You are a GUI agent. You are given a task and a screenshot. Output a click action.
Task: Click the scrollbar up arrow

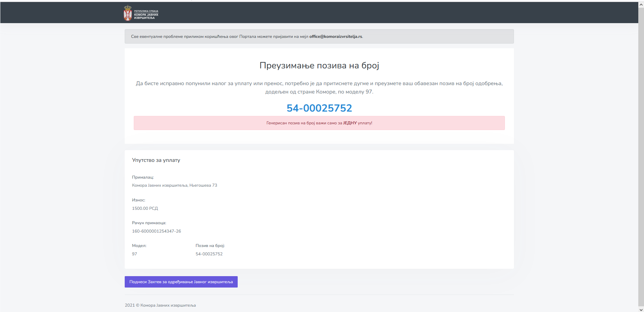point(641,5)
